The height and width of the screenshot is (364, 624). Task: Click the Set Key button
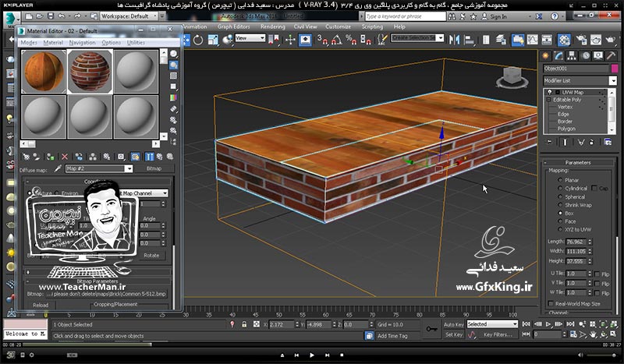point(453,334)
